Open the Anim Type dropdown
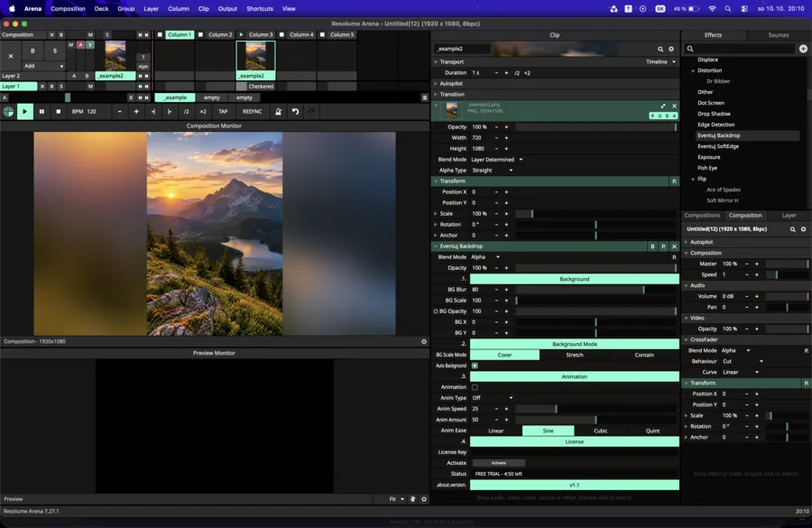The width and height of the screenshot is (812, 528). [x=492, y=398]
